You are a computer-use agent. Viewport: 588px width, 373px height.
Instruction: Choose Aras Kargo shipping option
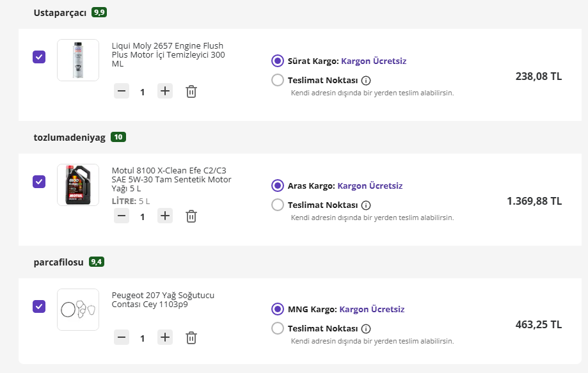278,186
